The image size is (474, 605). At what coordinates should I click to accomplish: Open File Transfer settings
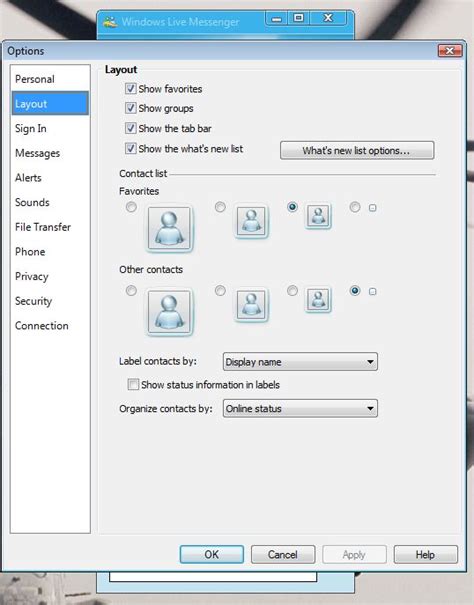pyautogui.click(x=50, y=227)
